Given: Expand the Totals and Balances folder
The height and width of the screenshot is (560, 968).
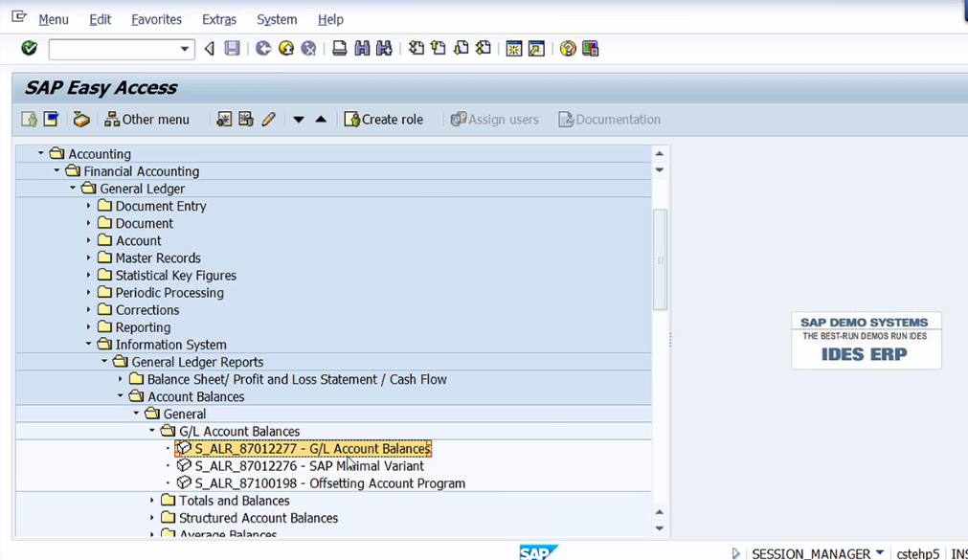Looking at the screenshot, I should pos(152,500).
